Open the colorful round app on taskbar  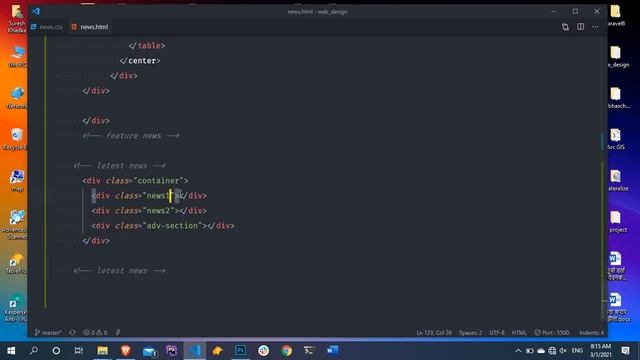click(264, 351)
